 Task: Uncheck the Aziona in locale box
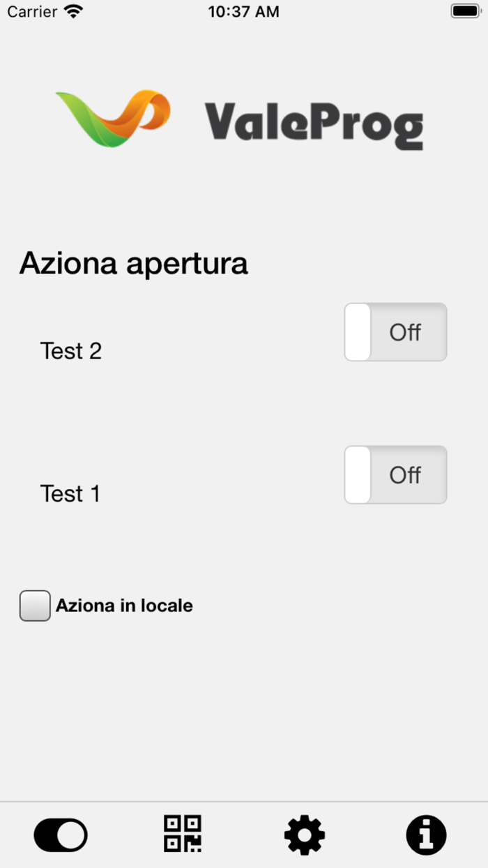point(35,605)
